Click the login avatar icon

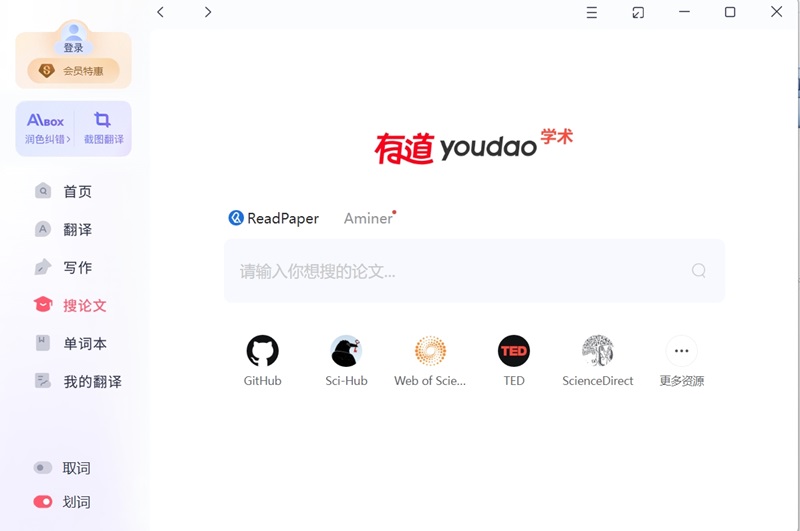(x=73, y=35)
